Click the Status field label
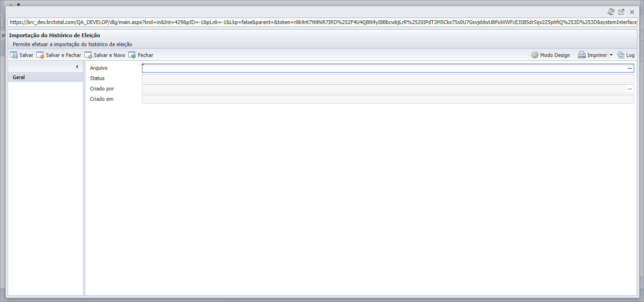Screen dimensions: 644x302 click(x=97, y=78)
